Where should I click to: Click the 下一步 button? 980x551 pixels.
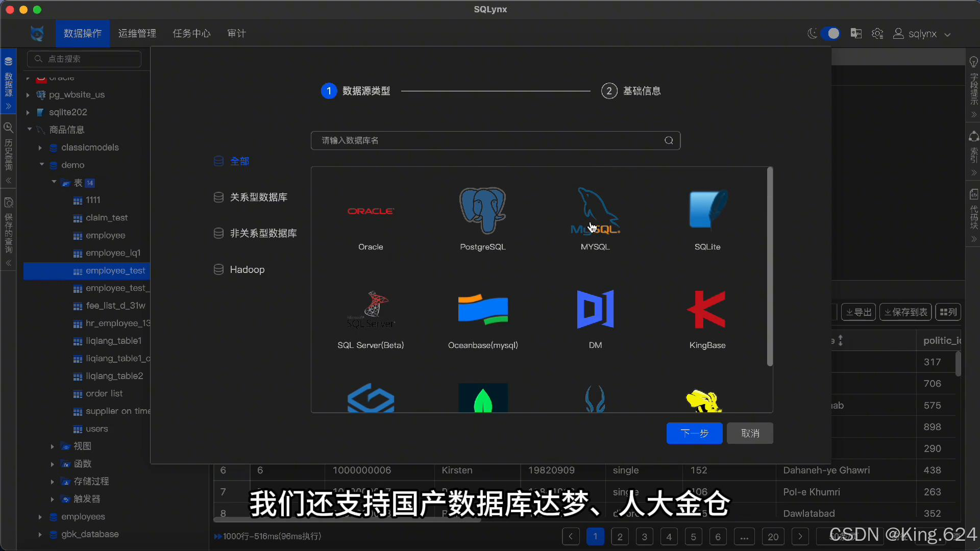pos(694,433)
